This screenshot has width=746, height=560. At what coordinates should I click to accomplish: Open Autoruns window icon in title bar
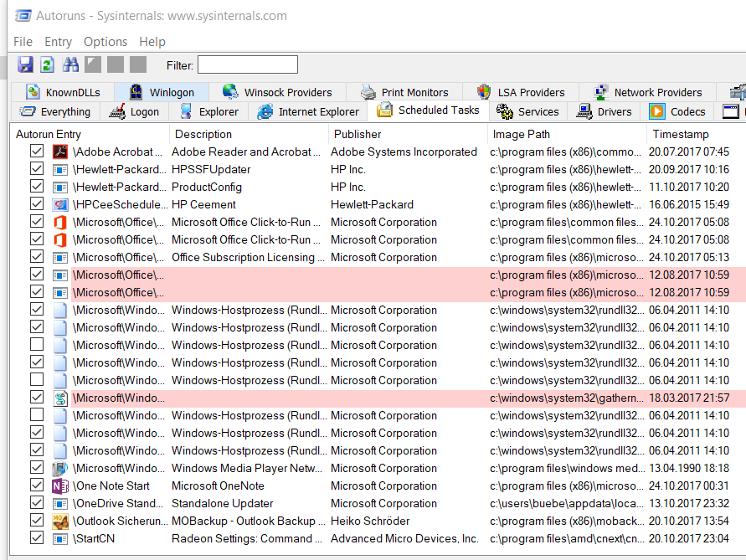point(23,16)
